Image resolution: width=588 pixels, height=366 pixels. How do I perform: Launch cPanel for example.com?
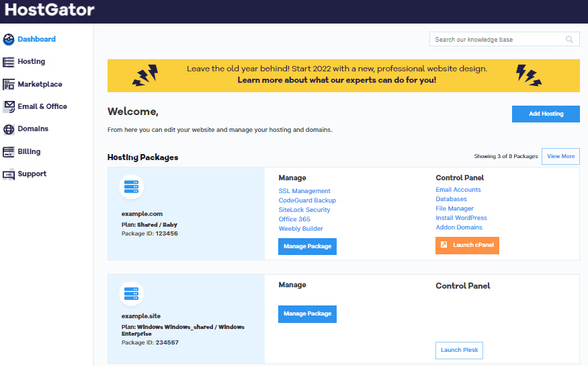tap(467, 245)
